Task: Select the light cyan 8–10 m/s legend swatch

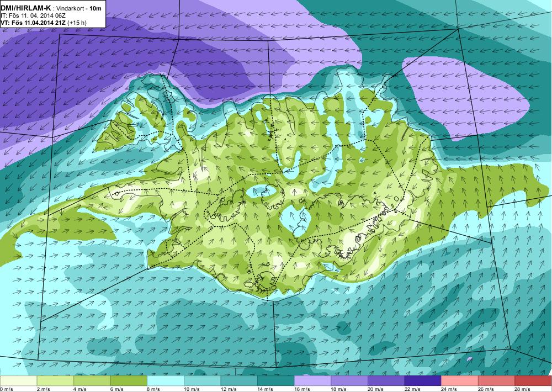Action: 166,381
